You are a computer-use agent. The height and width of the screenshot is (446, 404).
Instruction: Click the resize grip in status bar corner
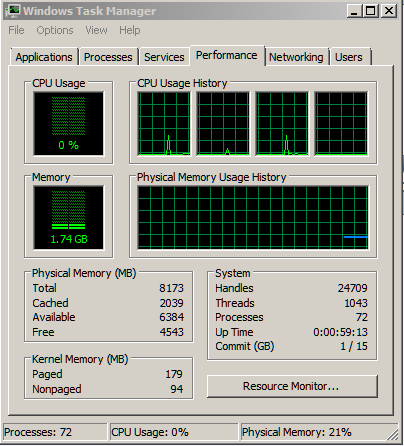[393, 434]
